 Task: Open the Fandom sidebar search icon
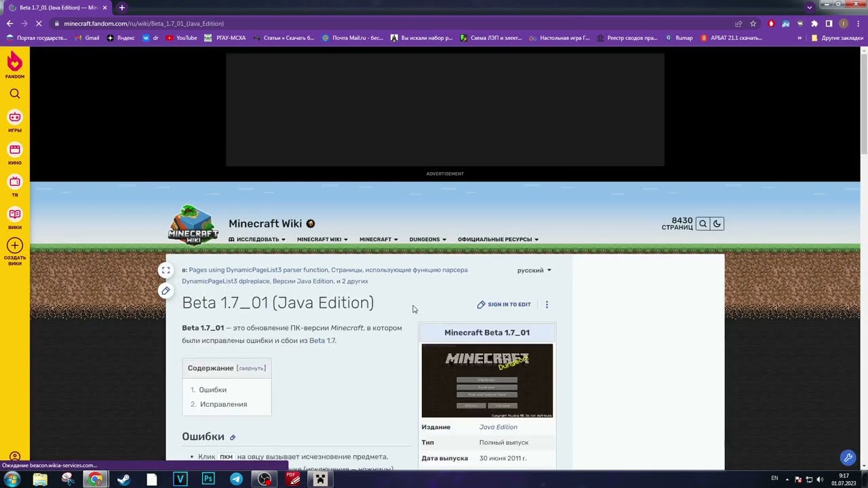[15, 94]
